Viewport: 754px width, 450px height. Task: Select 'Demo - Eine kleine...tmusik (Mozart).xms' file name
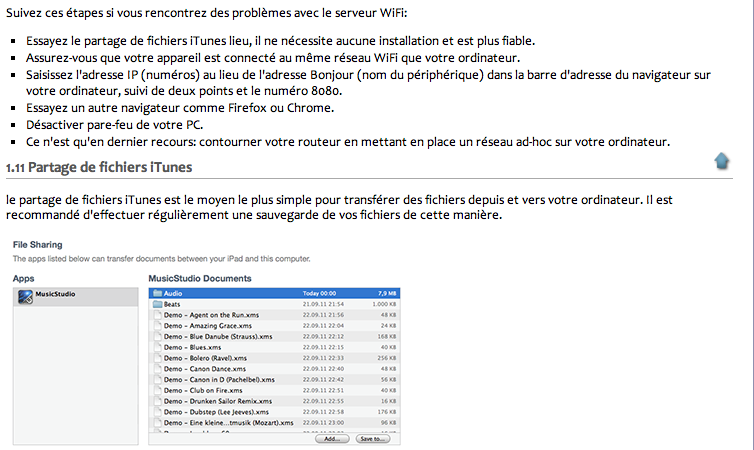coord(228,423)
